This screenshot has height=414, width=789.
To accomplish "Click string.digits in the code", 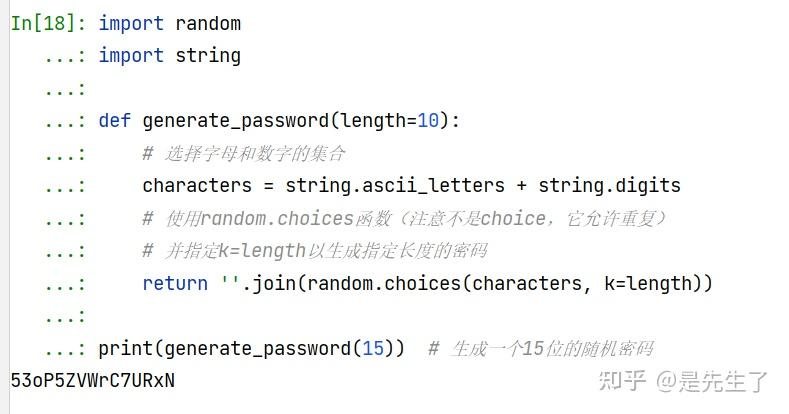I will [609, 186].
